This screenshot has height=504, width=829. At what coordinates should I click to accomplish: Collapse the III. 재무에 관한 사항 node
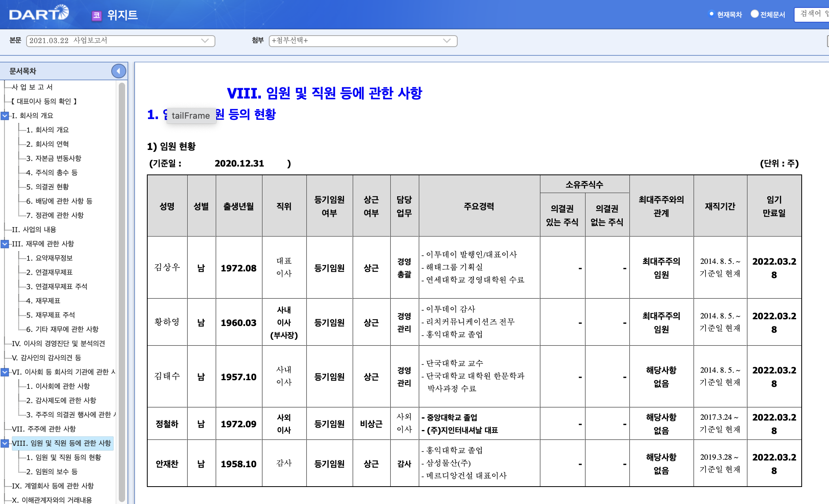[x=5, y=244]
